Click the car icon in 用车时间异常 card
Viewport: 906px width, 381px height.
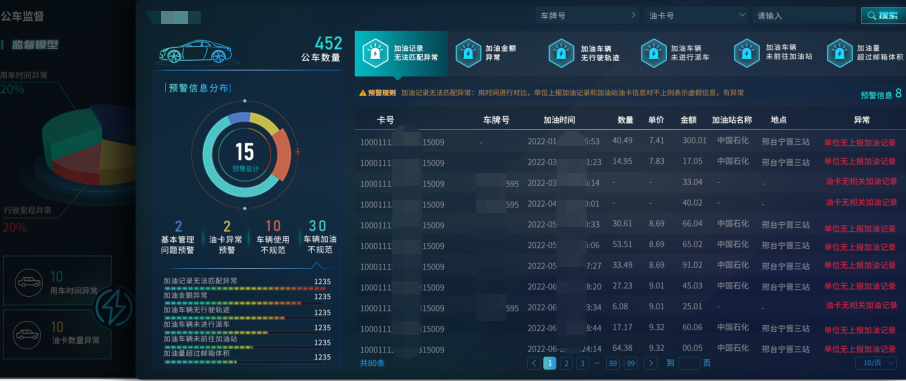point(29,282)
